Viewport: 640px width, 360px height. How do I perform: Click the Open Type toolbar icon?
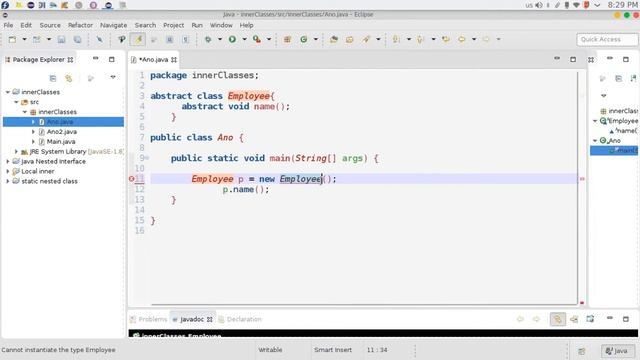coord(334,39)
